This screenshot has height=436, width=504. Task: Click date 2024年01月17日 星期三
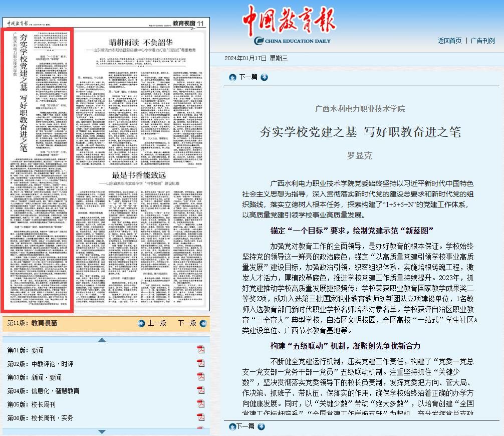coord(256,58)
